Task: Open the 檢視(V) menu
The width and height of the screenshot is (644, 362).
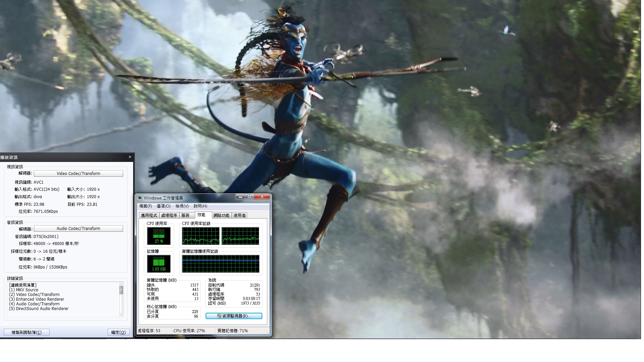Action: (182, 206)
